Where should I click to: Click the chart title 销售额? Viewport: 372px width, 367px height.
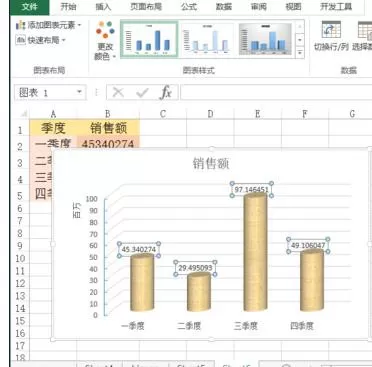(x=211, y=164)
